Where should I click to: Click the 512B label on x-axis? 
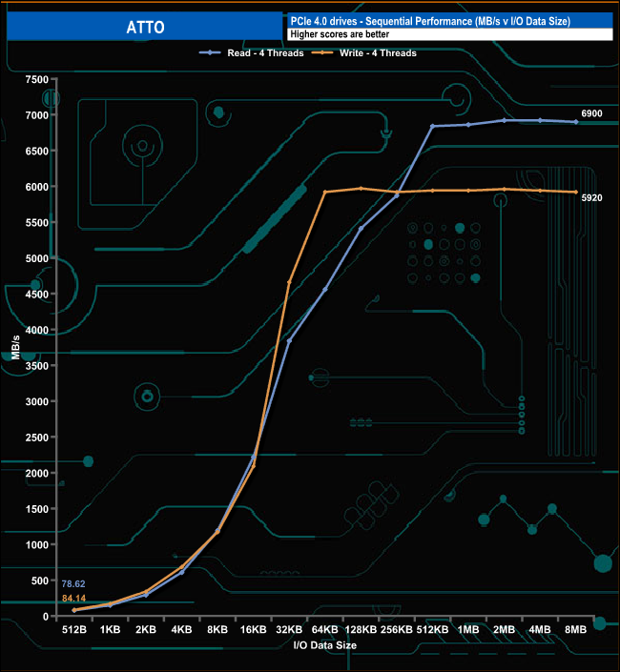(x=74, y=630)
